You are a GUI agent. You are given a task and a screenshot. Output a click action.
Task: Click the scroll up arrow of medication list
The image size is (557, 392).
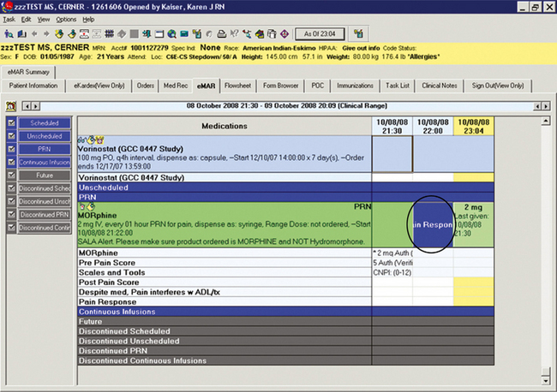[546, 122]
